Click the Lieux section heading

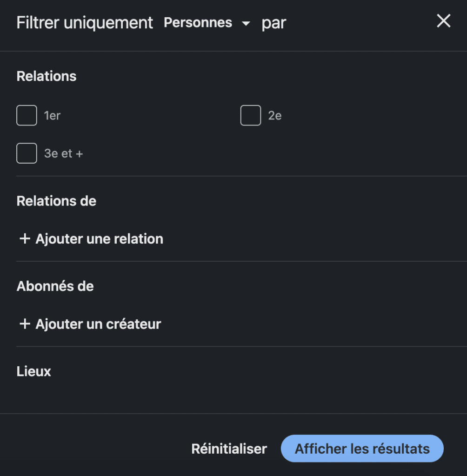(x=34, y=371)
